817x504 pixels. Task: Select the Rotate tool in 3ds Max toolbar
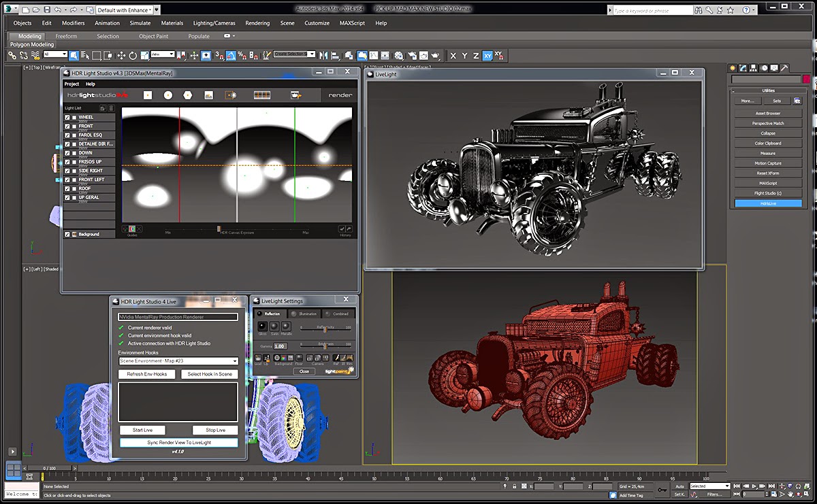pos(133,55)
